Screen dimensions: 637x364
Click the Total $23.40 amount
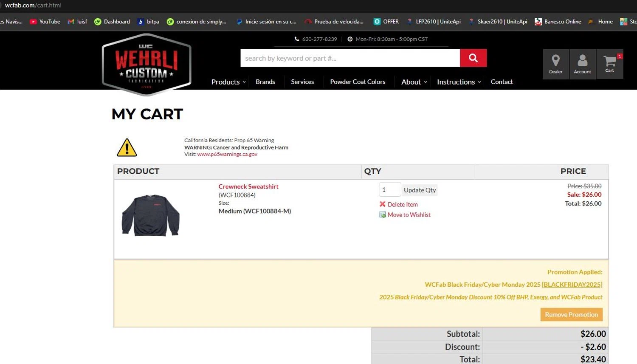593,359
